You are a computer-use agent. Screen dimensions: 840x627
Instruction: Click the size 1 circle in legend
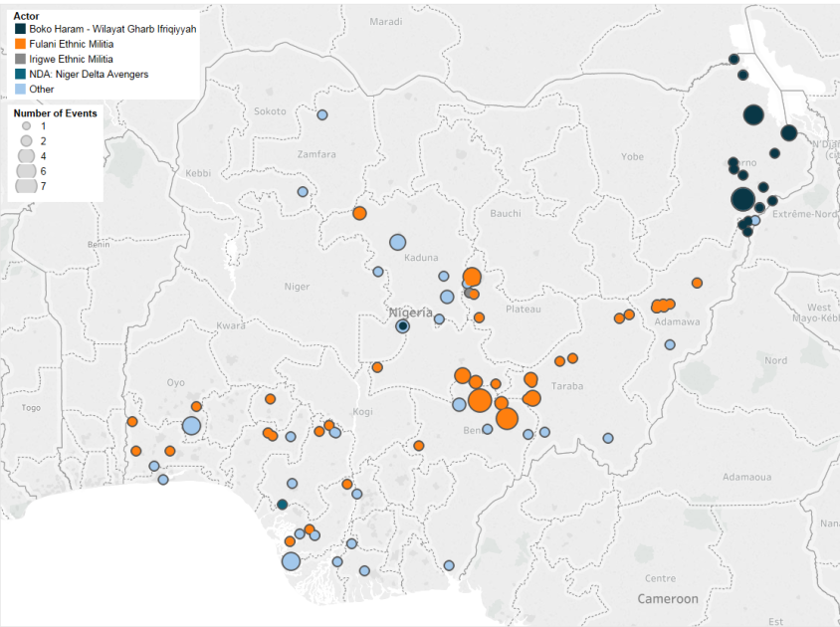26,127
